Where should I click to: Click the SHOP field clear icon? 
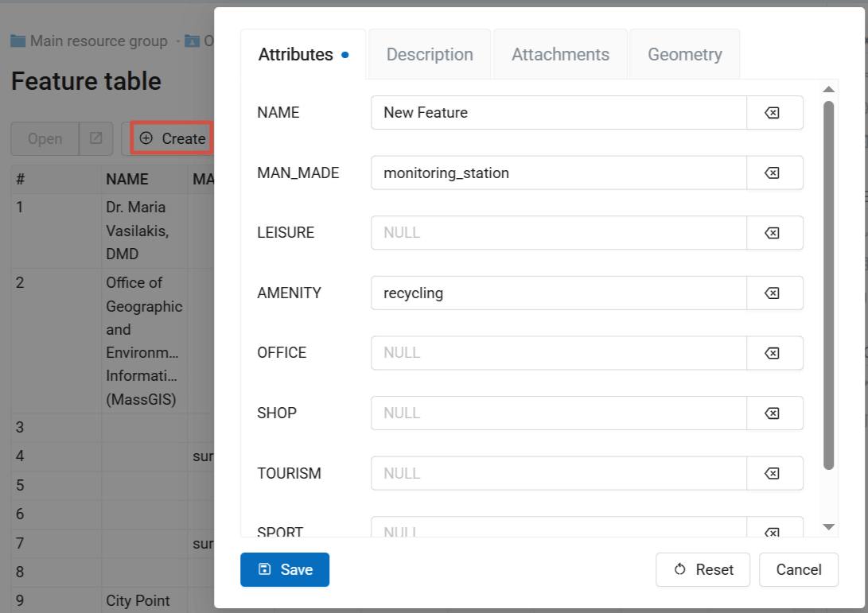773,413
